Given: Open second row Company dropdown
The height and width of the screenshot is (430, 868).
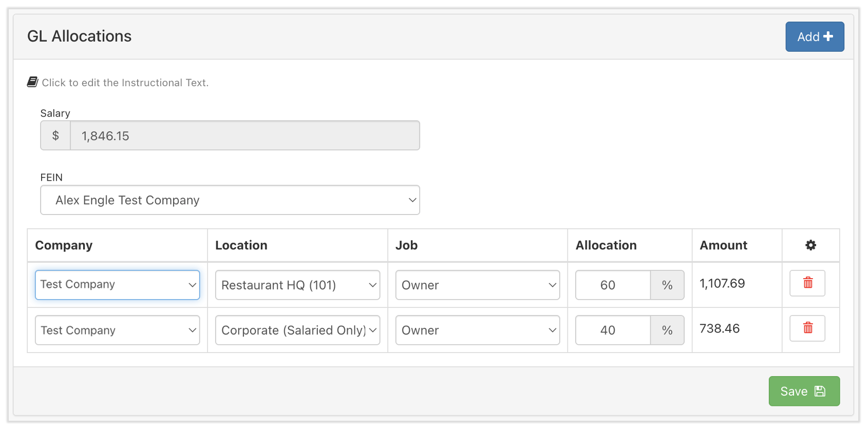Looking at the screenshot, I should pyautogui.click(x=118, y=330).
